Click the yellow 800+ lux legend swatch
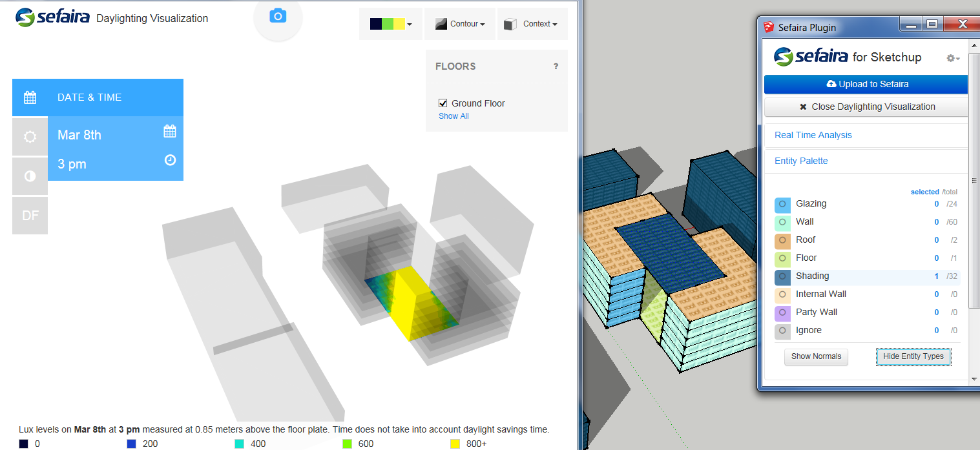Screen dimensions: 980x450 point(454,444)
